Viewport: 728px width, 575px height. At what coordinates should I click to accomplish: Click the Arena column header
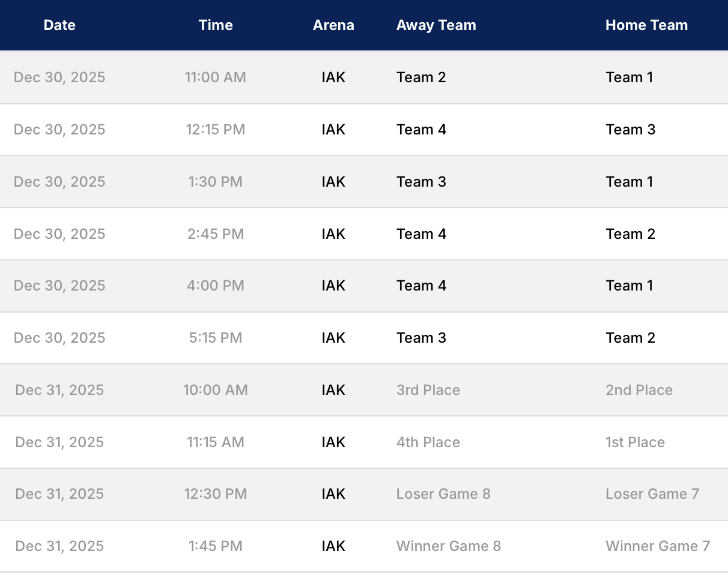(333, 25)
